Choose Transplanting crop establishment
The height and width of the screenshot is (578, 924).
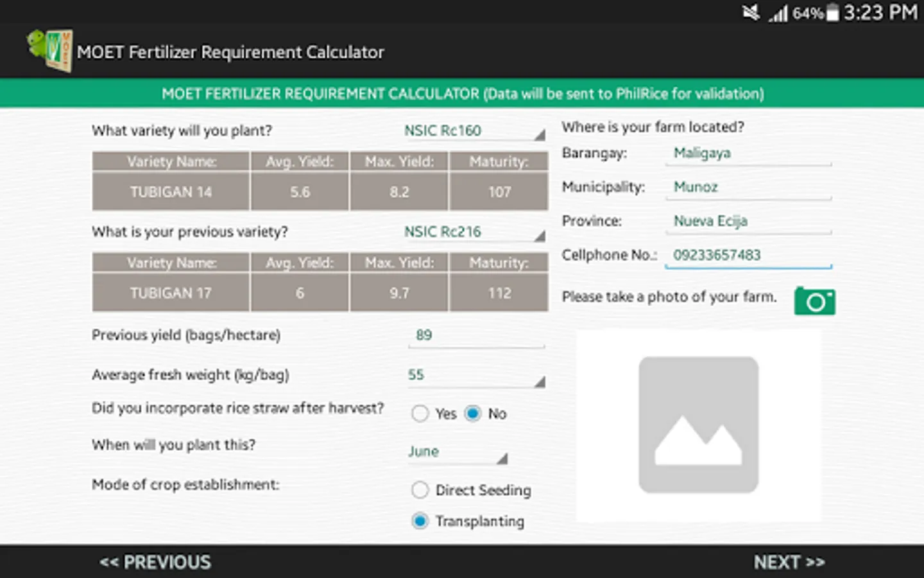[x=420, y=521]
